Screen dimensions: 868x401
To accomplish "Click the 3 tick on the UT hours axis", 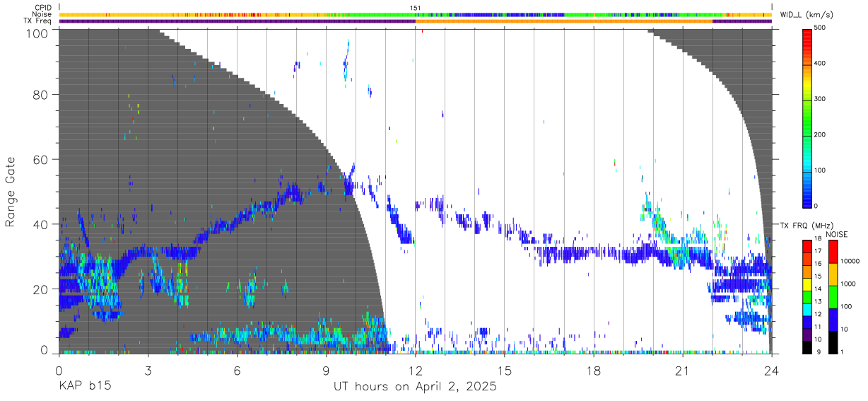I will point(148,371).
